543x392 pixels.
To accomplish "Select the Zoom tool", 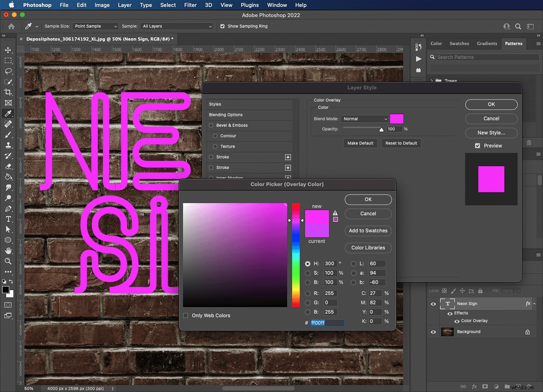I will [8, 261].
